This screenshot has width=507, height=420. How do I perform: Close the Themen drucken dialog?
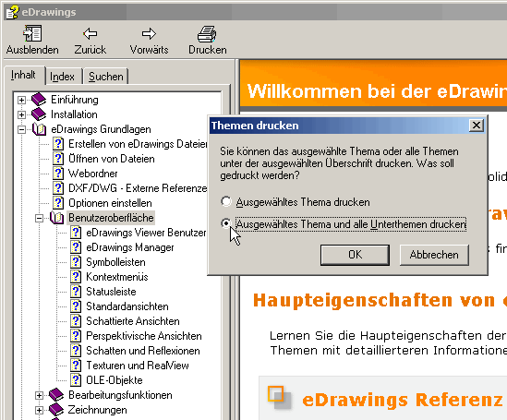point(476,126)
